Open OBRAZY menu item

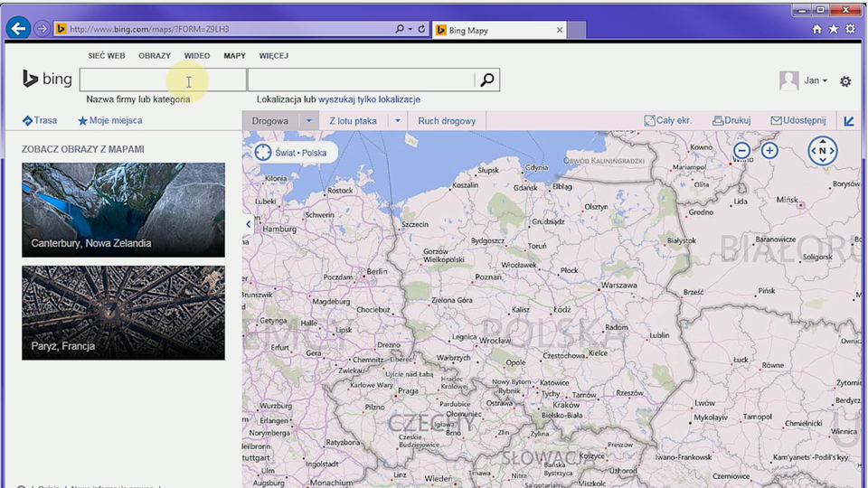tap(155, 56)
